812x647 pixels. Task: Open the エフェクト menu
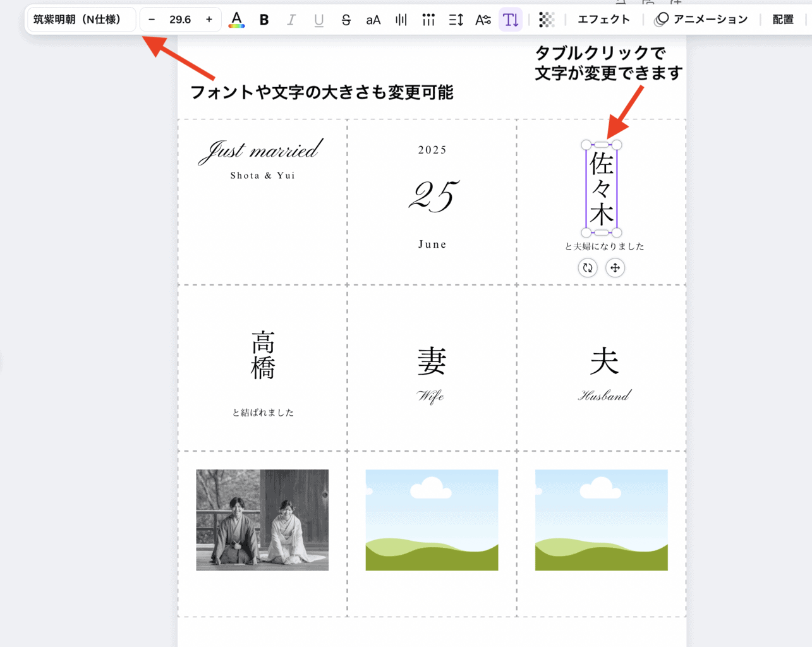603,20
